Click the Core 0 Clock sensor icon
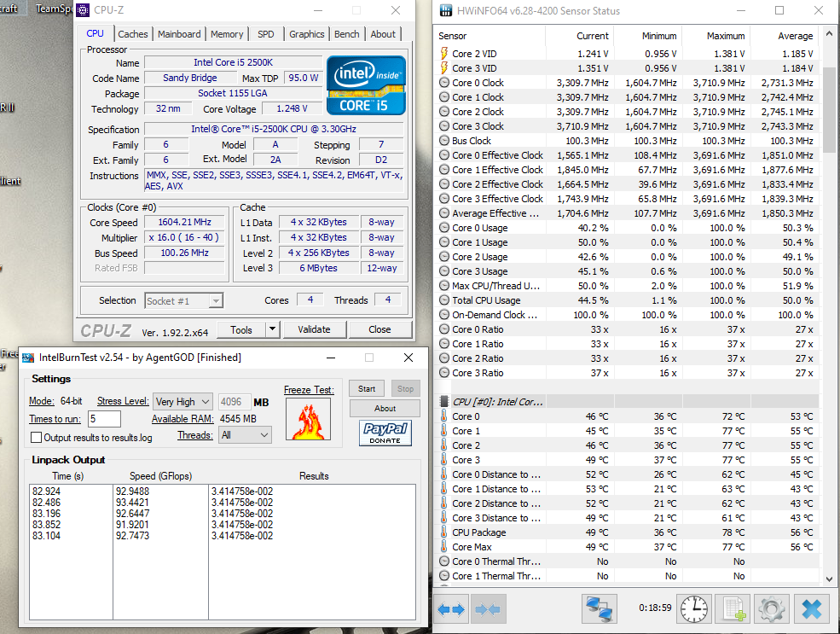 click(x=444, y=83)
